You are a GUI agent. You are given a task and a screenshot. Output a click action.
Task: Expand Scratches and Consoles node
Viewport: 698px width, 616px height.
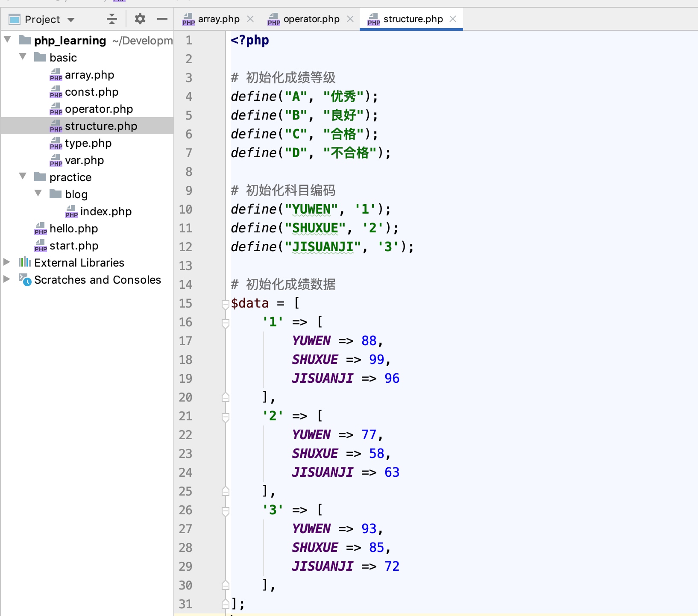point(7,279)
